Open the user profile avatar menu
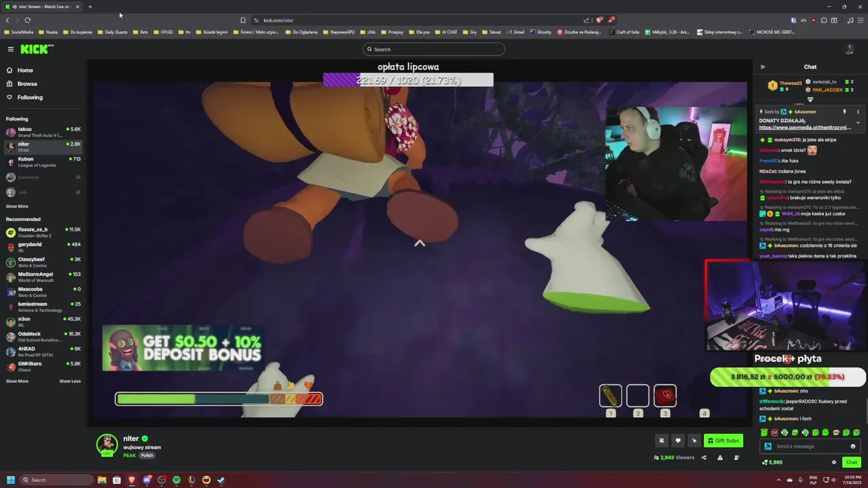Image resolution: width=868 pixels, height=488 pixels. point(849,49)
